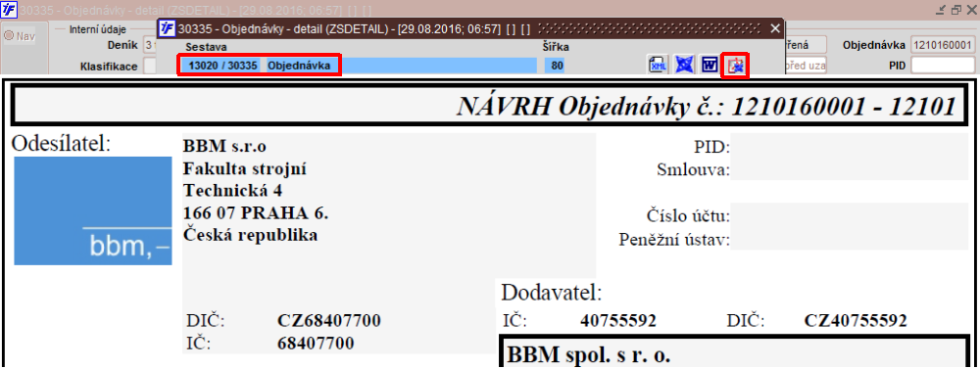This screenshot has height=369, width=980.
Task: Click the Číslo účtu label
Action: pos(688,216)
